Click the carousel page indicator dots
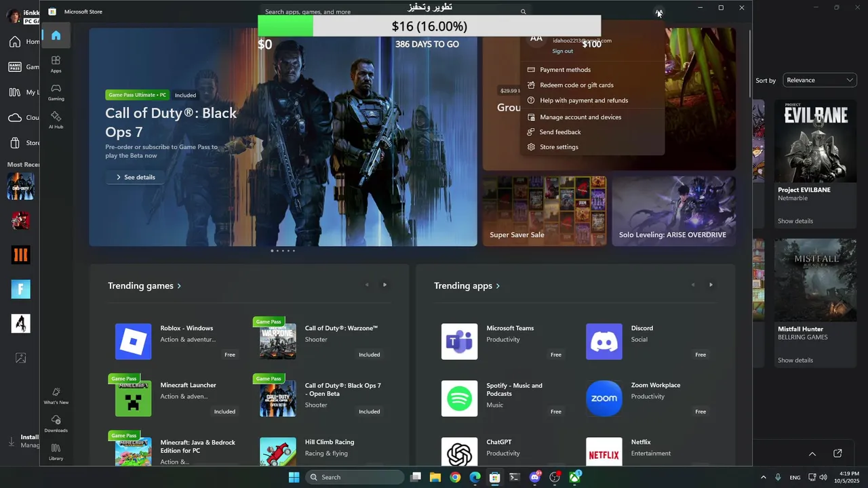 283,251
